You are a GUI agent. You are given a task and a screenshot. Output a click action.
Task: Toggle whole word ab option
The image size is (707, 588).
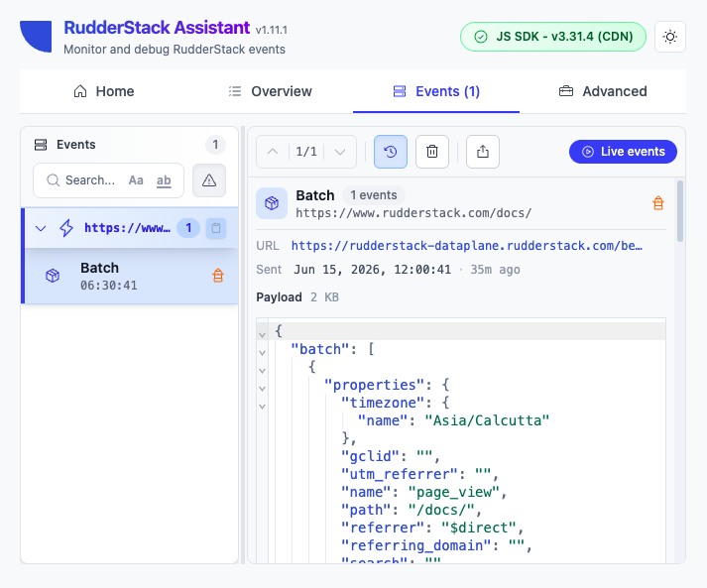[164, 180]
